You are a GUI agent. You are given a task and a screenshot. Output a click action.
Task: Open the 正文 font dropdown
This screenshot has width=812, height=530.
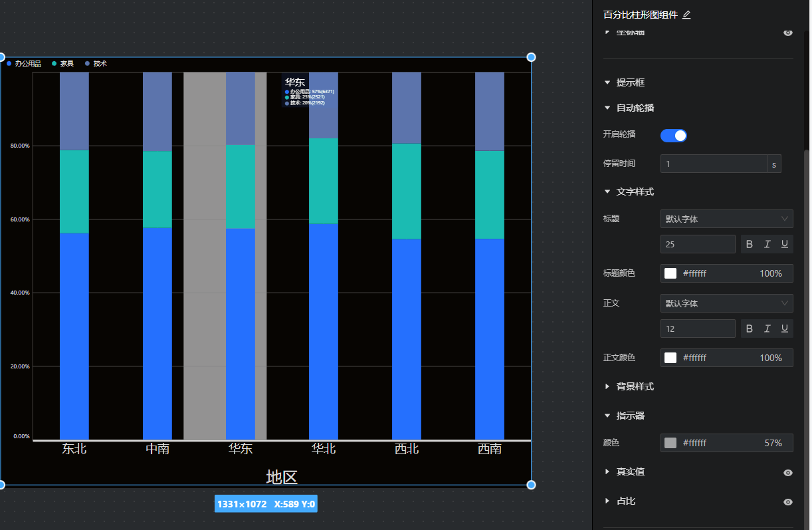click(726, 303)
